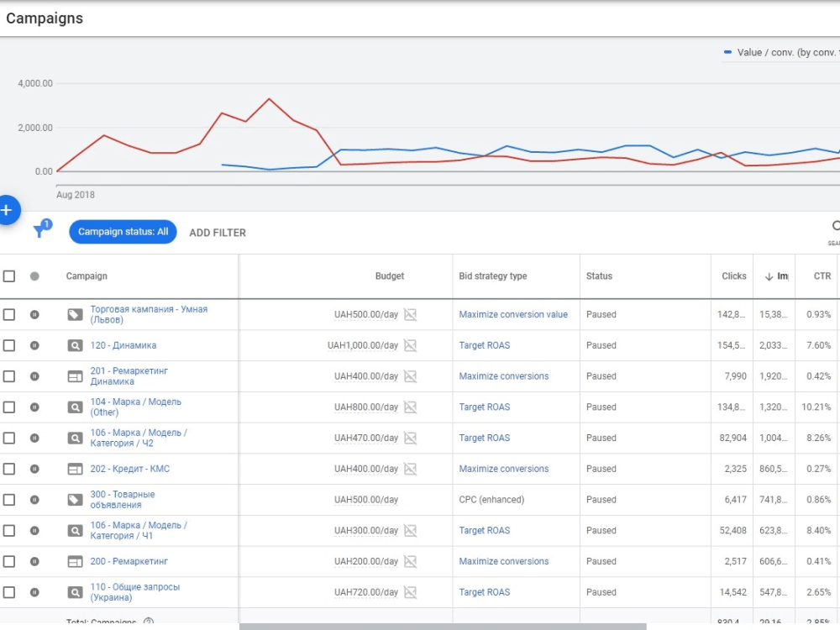Viewport: 840px width, 630px height.
Task: Sort by Bid strategy type column header
Action: pos(493,276)
